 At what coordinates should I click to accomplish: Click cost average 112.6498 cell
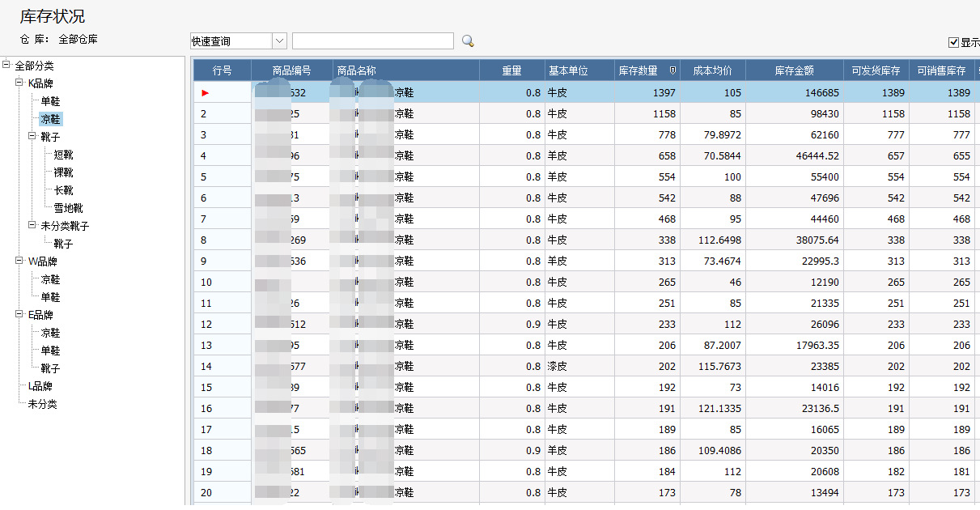(x=713, y=240)
